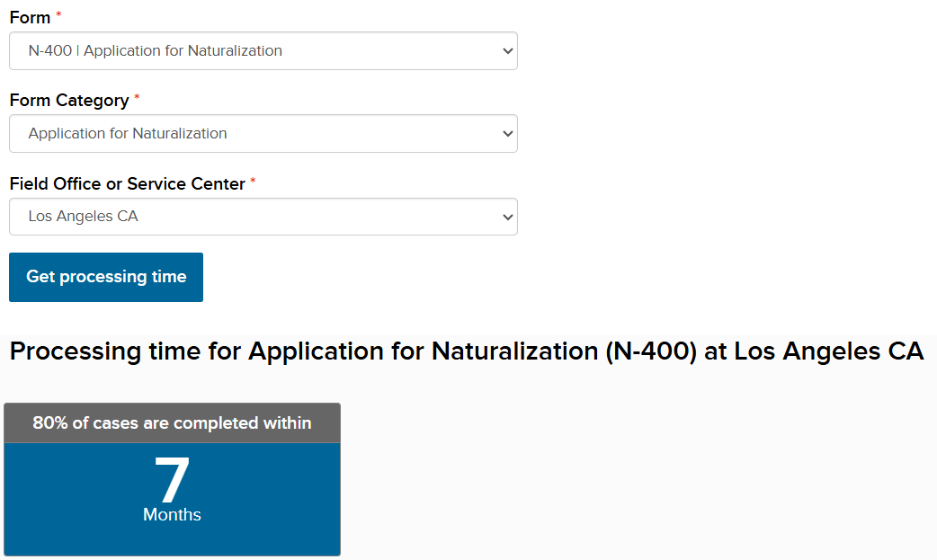937x560 pixels.
Task: Click the red asterisk beside Form Category
Action: point(138,99)
